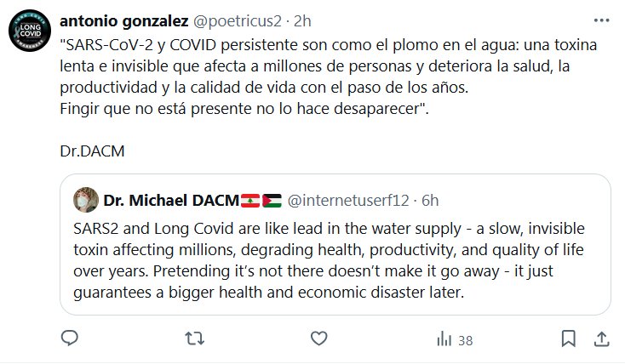
Task: View analytics showing 38 views
Action: pos(454,338)
